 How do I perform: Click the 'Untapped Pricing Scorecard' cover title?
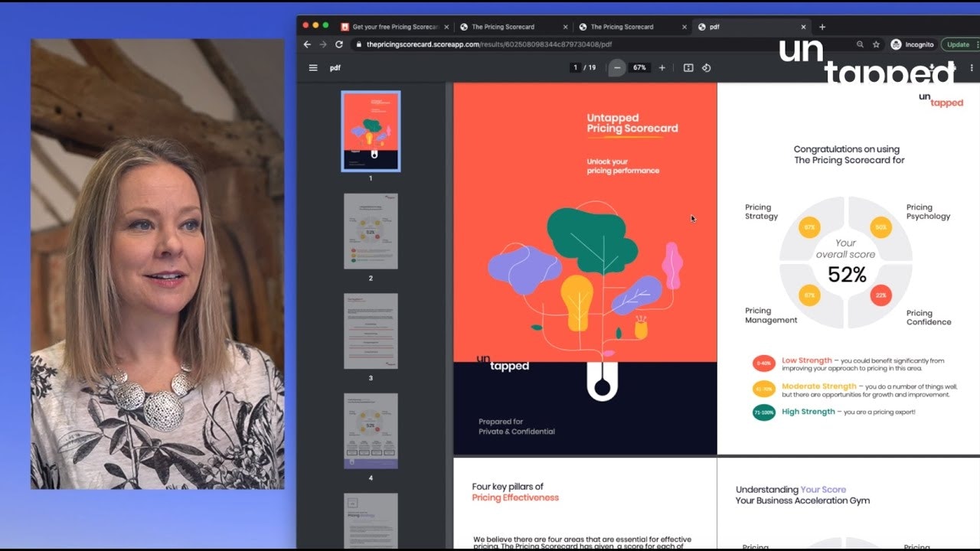click(632, 123)
